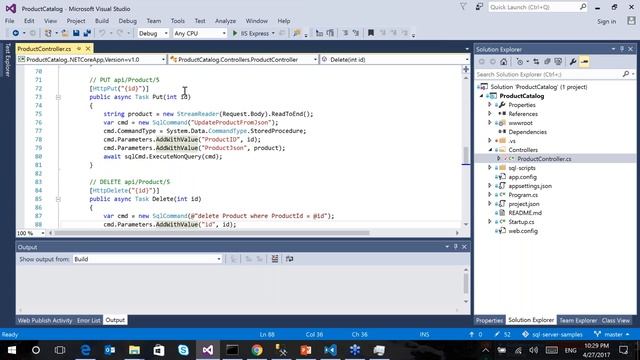Expand the wwwroot node

point(490,123)
